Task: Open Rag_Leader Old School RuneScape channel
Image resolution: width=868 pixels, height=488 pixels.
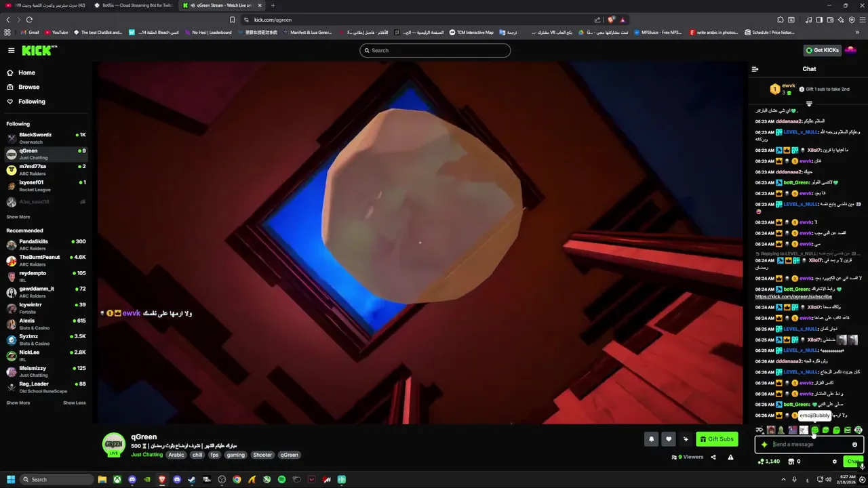Action: click(x=46, y=387)
